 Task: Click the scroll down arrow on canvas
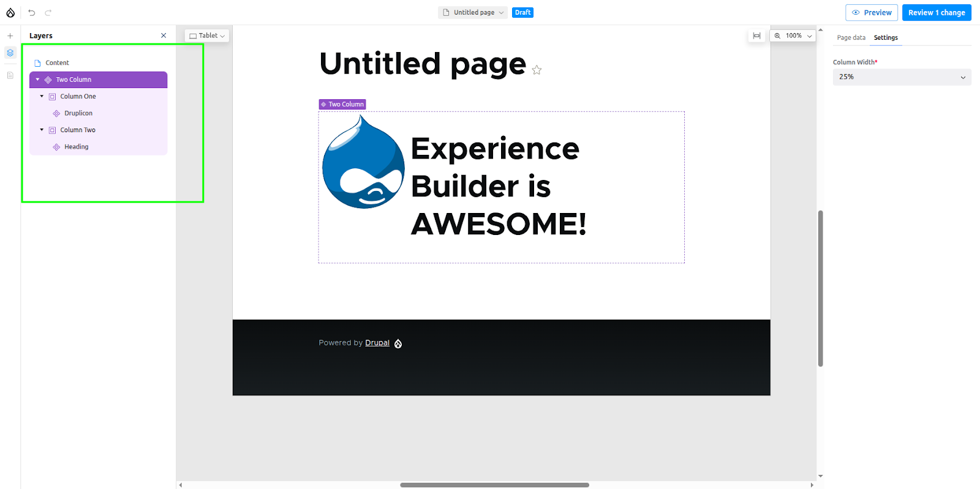click(x=820, y=476)
